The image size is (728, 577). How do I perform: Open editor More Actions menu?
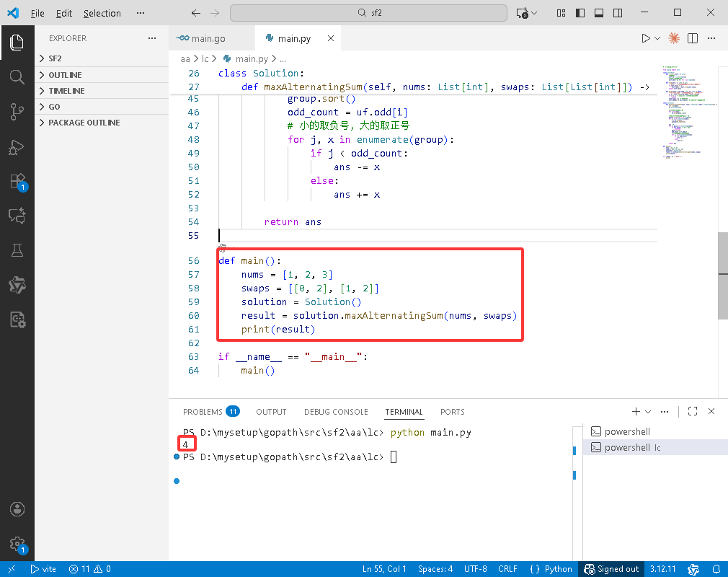pos(711,38)
